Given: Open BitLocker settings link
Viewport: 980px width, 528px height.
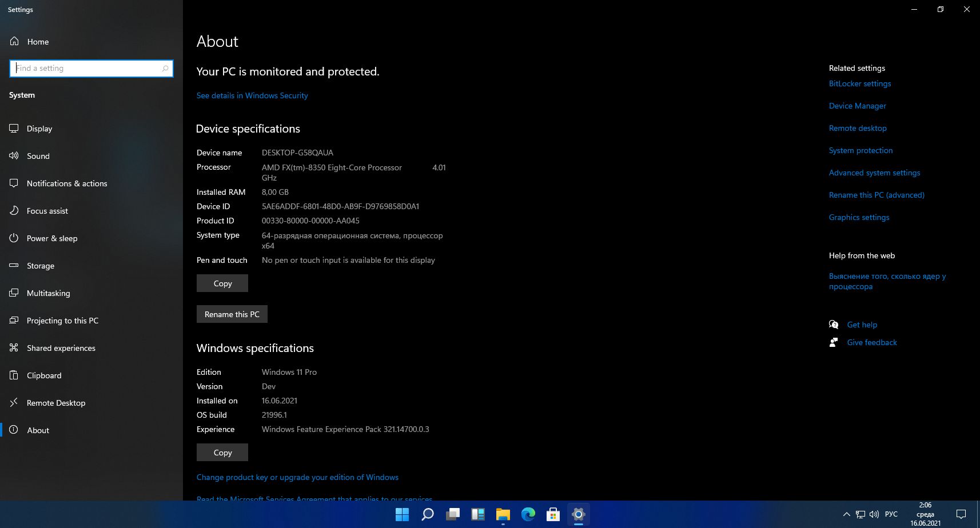Looking at the screenshot, I should [x=860, y=83].
